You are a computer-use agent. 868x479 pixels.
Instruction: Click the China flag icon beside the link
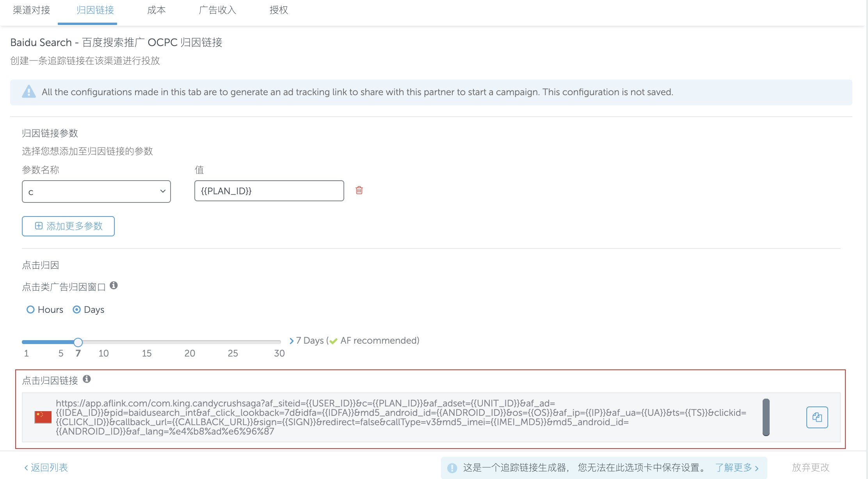pos(43,417)
